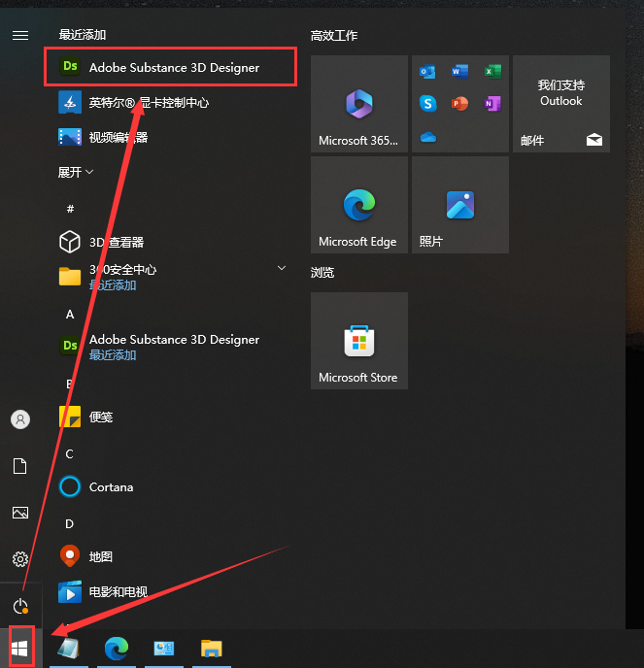Open 3D 查看器 app
Screen dimensions: 644x668
click(x=170, y=242)
